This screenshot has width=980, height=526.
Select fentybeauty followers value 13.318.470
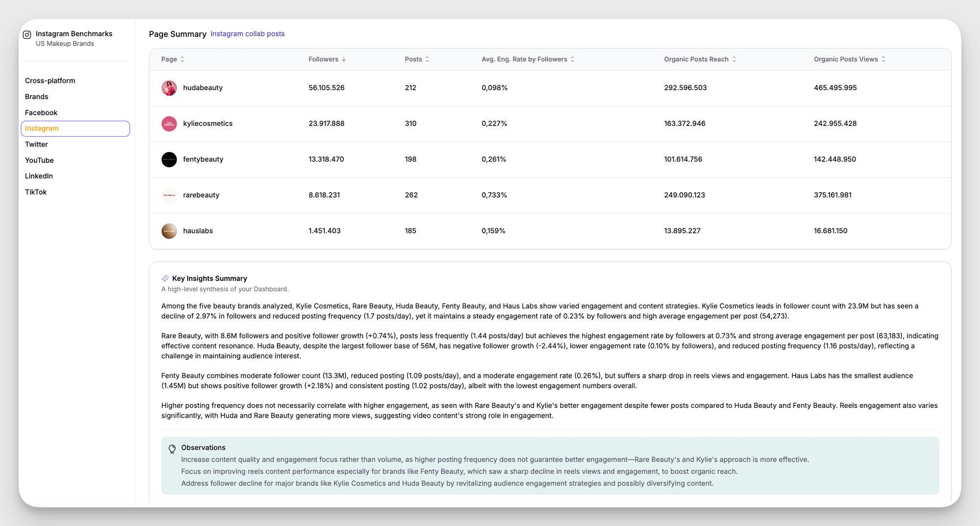click(326, 159)
